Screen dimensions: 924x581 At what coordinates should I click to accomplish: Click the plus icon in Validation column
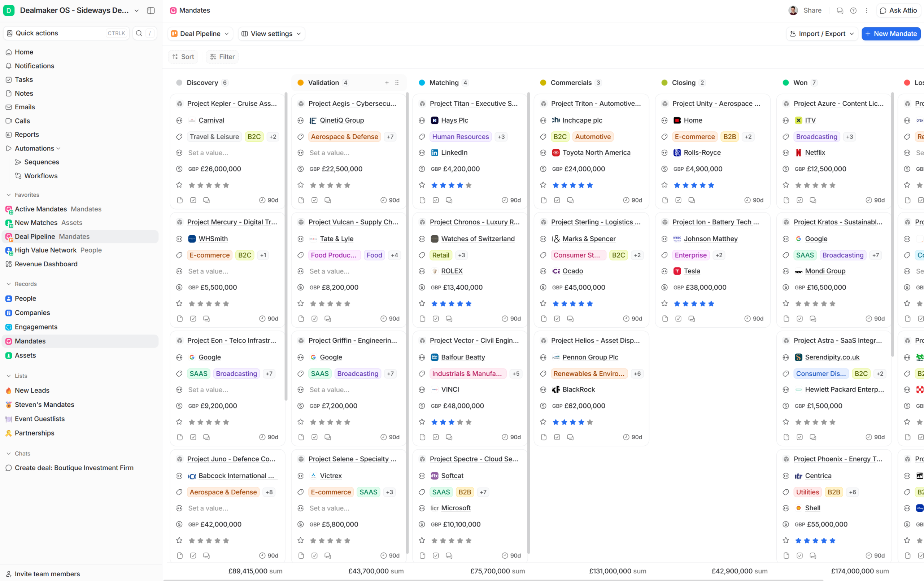pyautogui.click(x=387, y=83)
